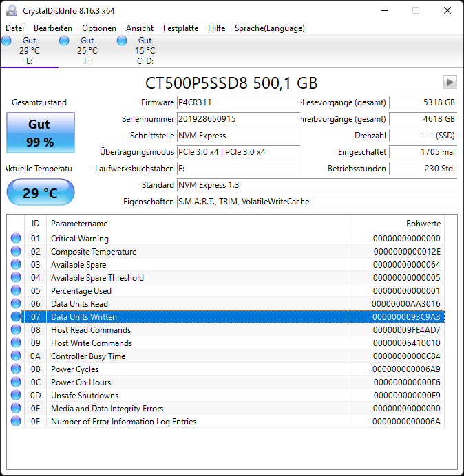Open the Sprache(Language) menu

coord(270,28)
